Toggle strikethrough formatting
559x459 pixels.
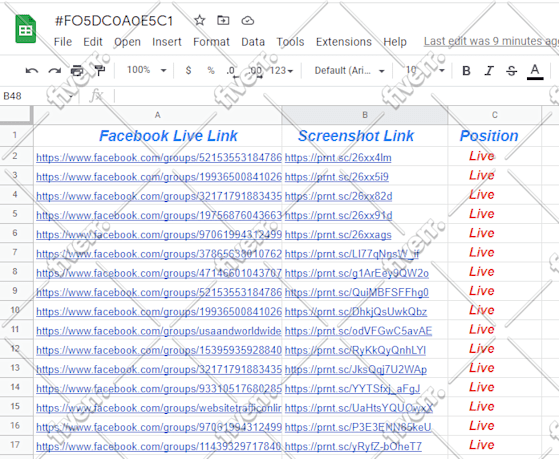(x=512, y=71)
